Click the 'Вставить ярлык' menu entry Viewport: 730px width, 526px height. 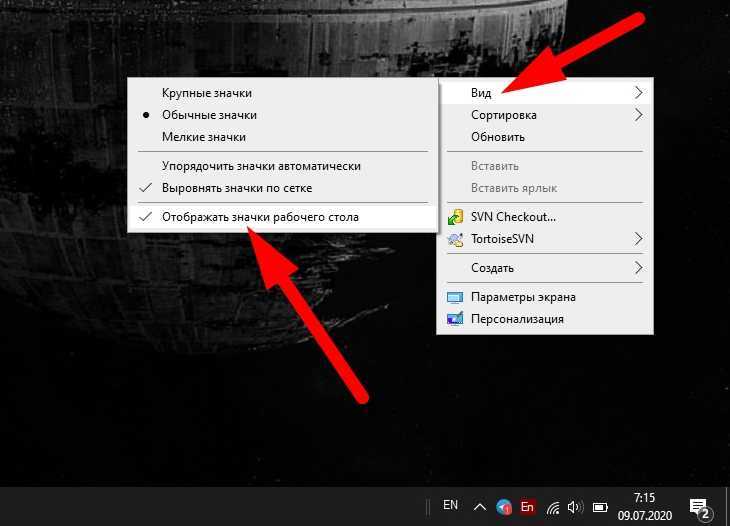(x=545, y=188)
